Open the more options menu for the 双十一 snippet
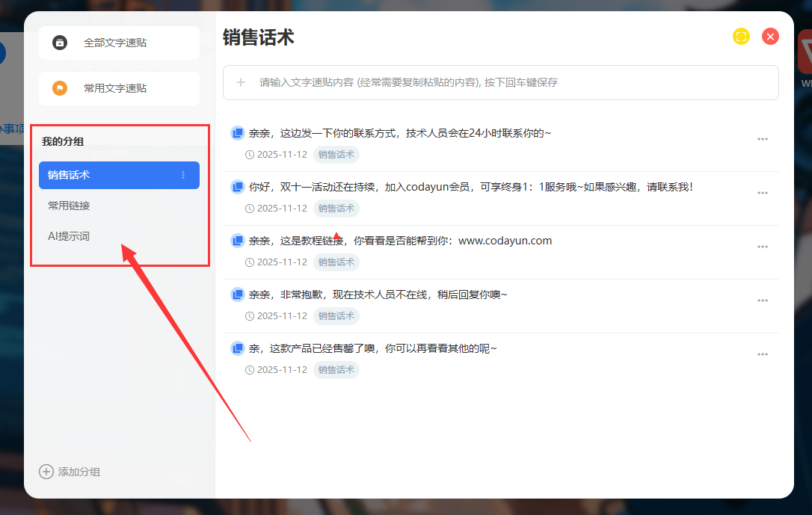 coord(763,193)
